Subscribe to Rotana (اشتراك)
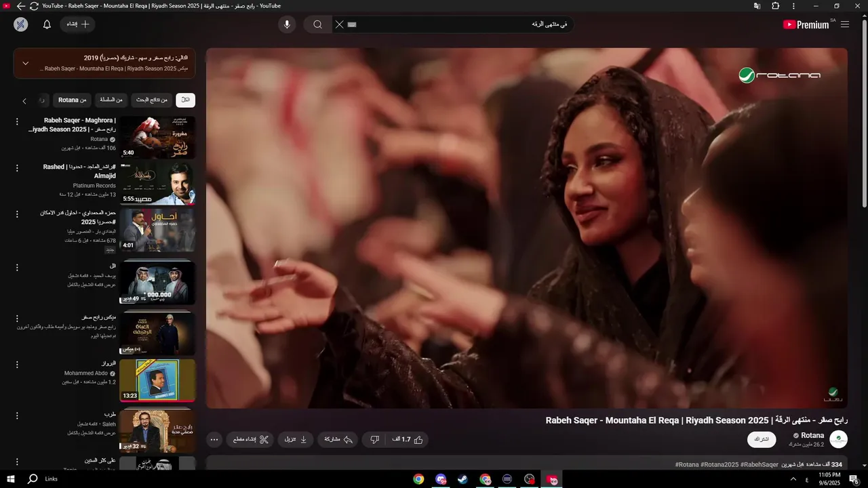The height and width of the screenshot is (488, 868). [762, 439]
